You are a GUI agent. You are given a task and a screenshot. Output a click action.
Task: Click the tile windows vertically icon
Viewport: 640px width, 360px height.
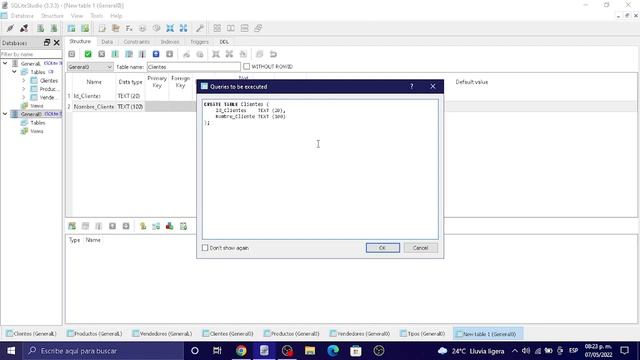(244, 28)
